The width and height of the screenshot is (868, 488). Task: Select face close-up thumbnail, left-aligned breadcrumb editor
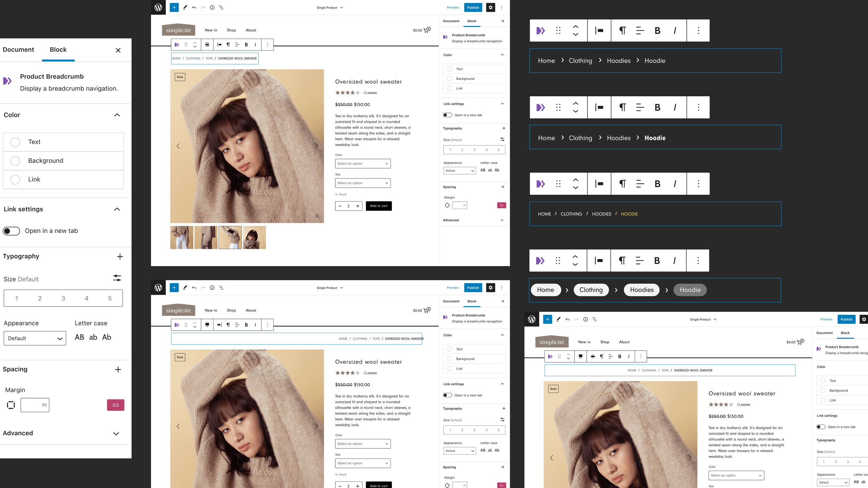click(x=254, y=238)
